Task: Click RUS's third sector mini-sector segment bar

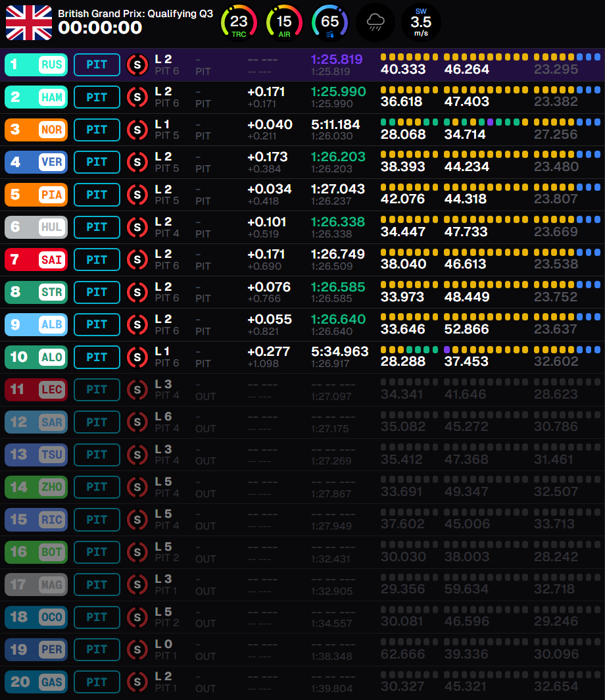Action: tap(567, 57)
